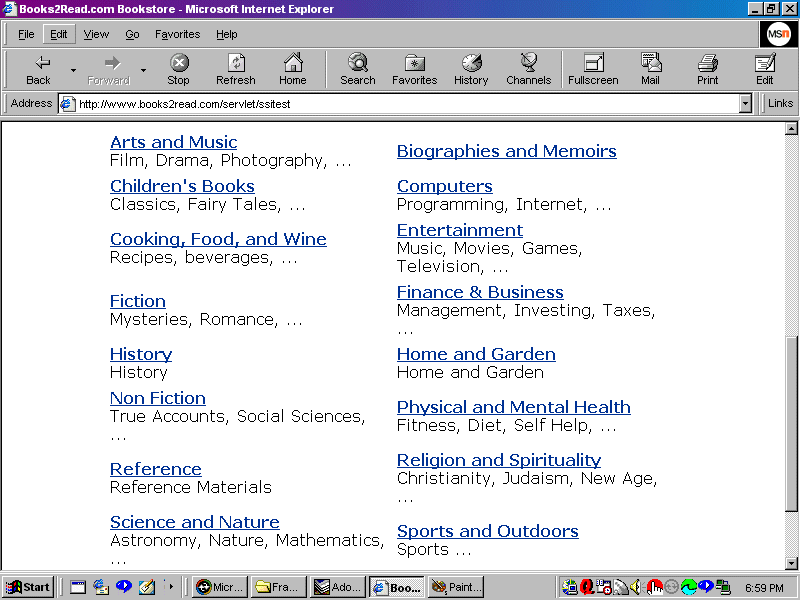Go to the Home page icon
Screen dimensions: 800x600
tap(293, 69)
